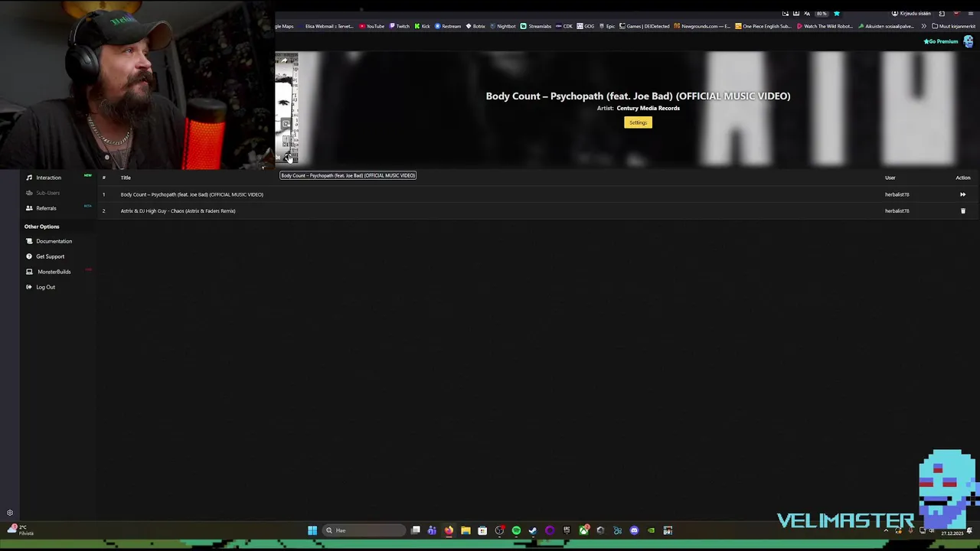Click the question mark icon beside Get Support
This screenshot has width=980, height=551.
29,256
